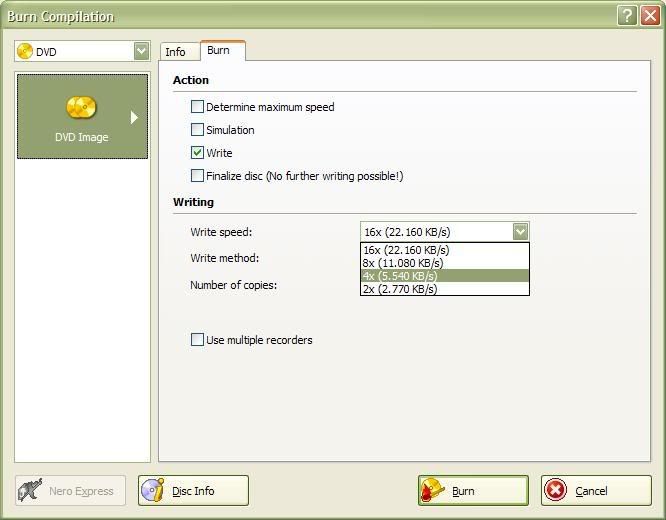Collapse the Write speed dropdown arrow

coord(520,232)
